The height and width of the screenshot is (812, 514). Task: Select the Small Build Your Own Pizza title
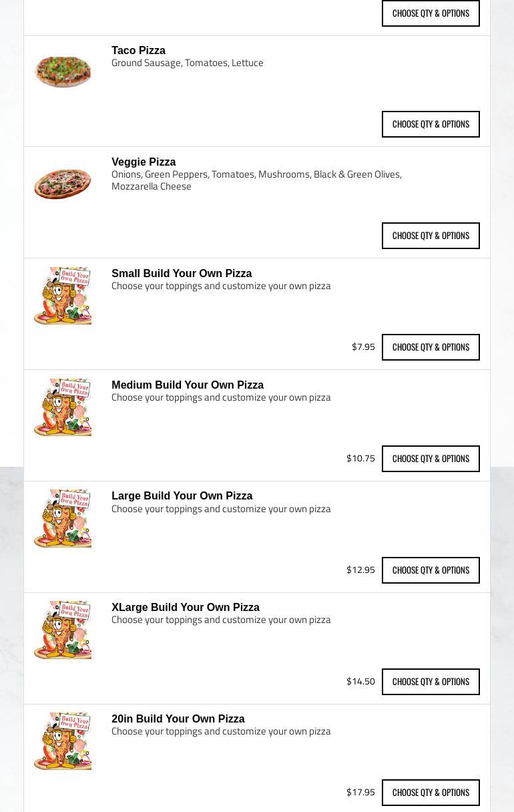click(182, 274)
